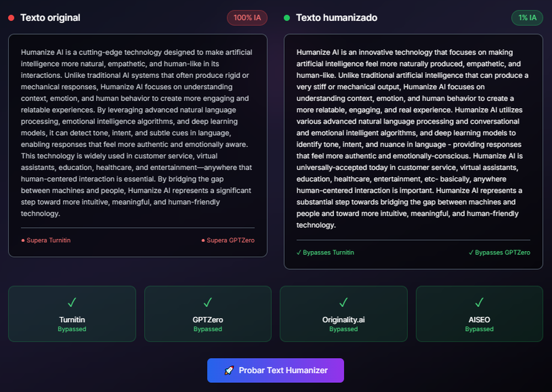Click the green dot beside Texto humanizado

pyautogui.click(x=286, y=18)
